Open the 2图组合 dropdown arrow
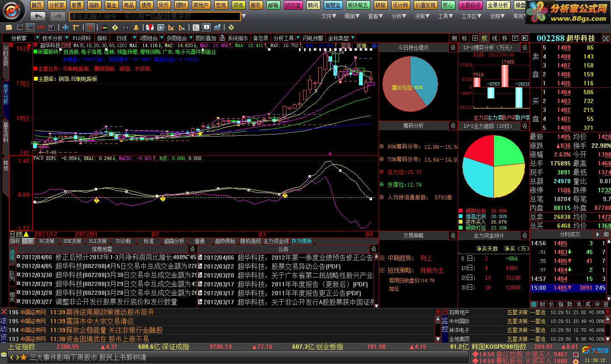The image size is (611, 364). coord(162,38)
